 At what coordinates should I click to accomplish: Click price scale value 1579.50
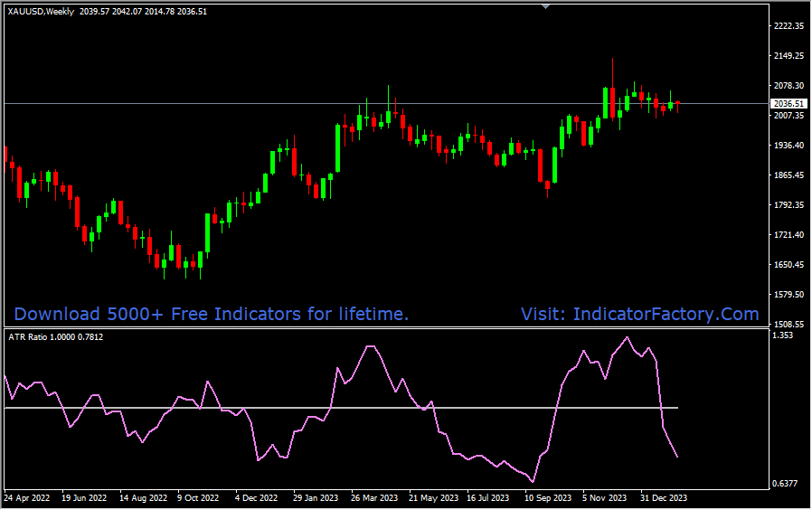pos(788,295)
